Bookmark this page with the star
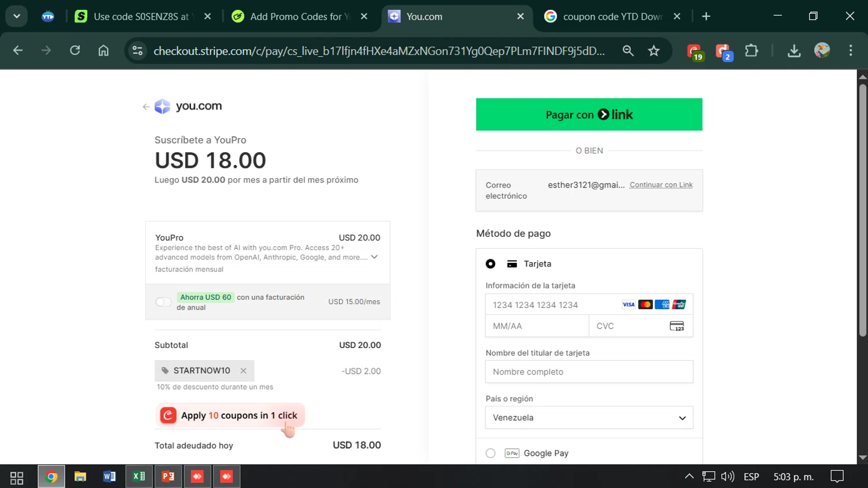 (x=654, y=51)
